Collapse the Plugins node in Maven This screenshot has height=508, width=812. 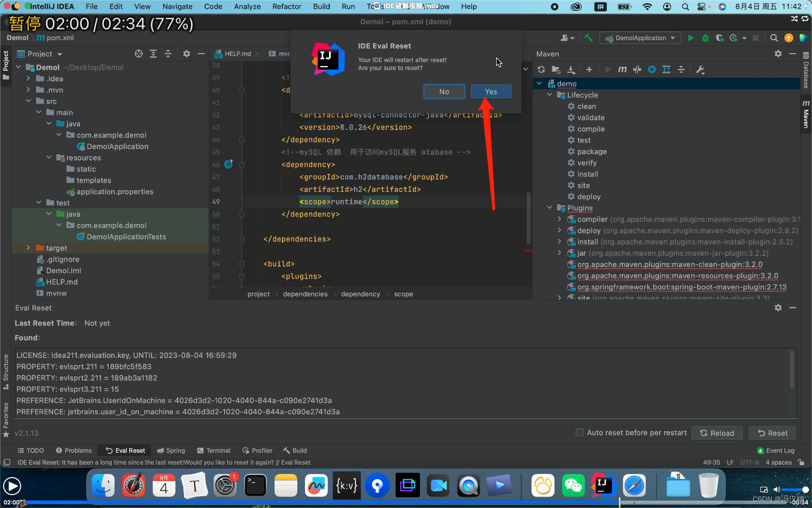(x=549, y=208)
